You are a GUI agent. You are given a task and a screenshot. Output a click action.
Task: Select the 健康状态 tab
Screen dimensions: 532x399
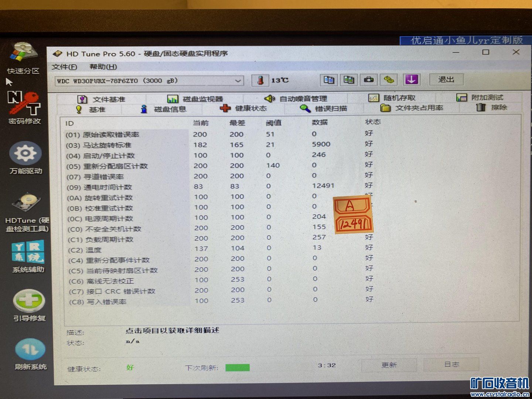[243, 108]
